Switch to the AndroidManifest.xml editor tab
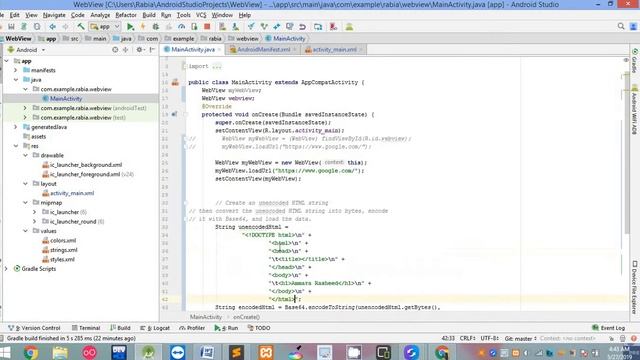Image resolution: width=640 pixels, height=360 pixels. point(263,50)
